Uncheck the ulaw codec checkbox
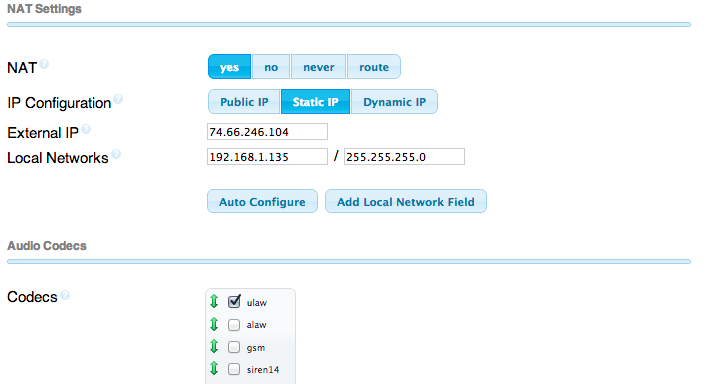The width and height of the screenshot is (728, 384). 234,302
